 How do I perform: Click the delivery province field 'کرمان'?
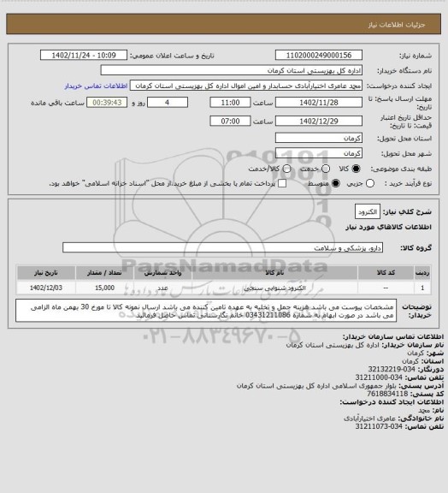(319, 138)
